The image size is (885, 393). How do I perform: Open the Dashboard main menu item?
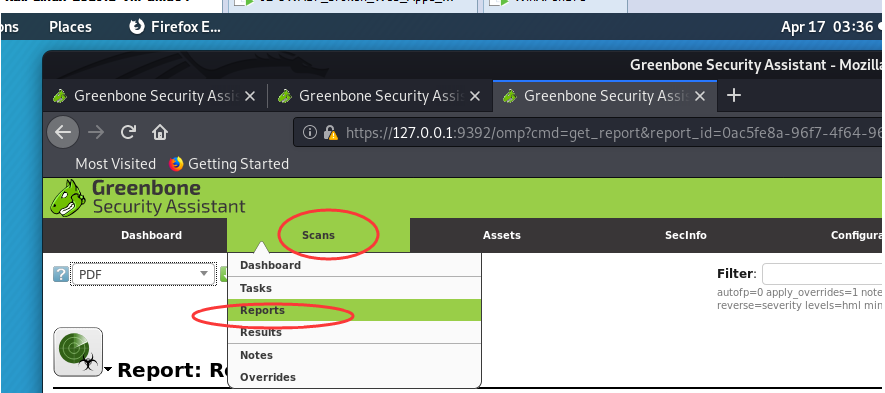click(151, 235)
